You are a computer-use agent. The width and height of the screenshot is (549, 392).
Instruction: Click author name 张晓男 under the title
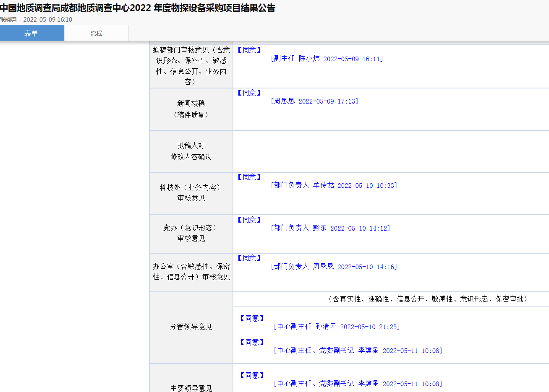tap(8, 20)
